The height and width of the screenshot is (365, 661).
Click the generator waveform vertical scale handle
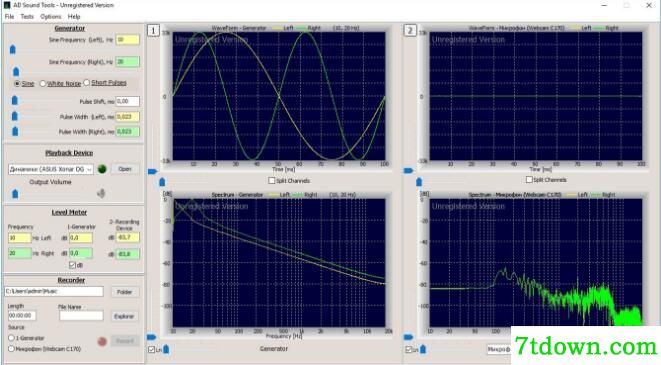tap(153, 171)
